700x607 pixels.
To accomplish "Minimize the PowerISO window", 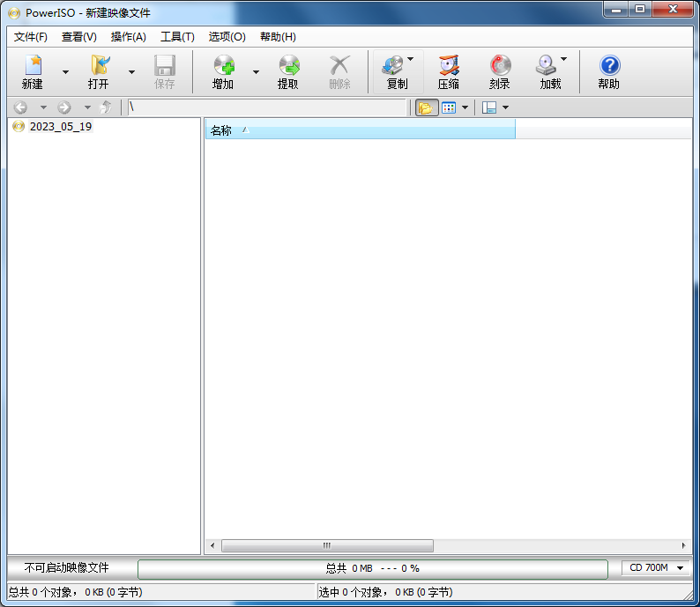I will click(616, 10).
